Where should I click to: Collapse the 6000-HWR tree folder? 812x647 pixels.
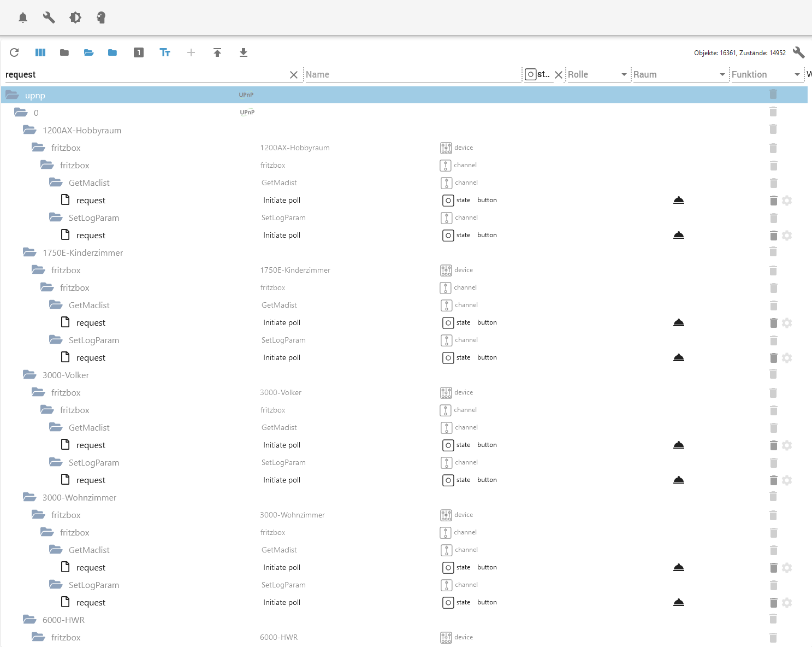(29, 620)
